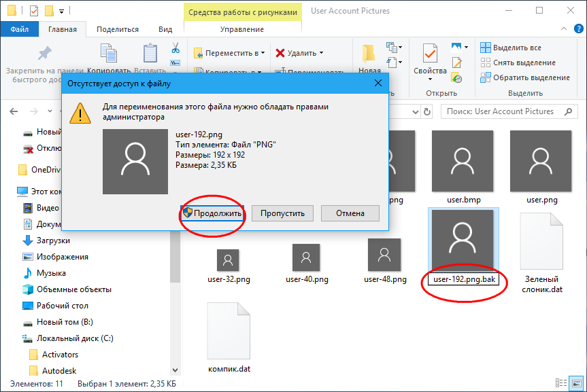The width and height of the screenshot is (587, 392).
Task: Click the navigation pane scroll down arrow
Action: pyautogui.click(x=175, y=370)
